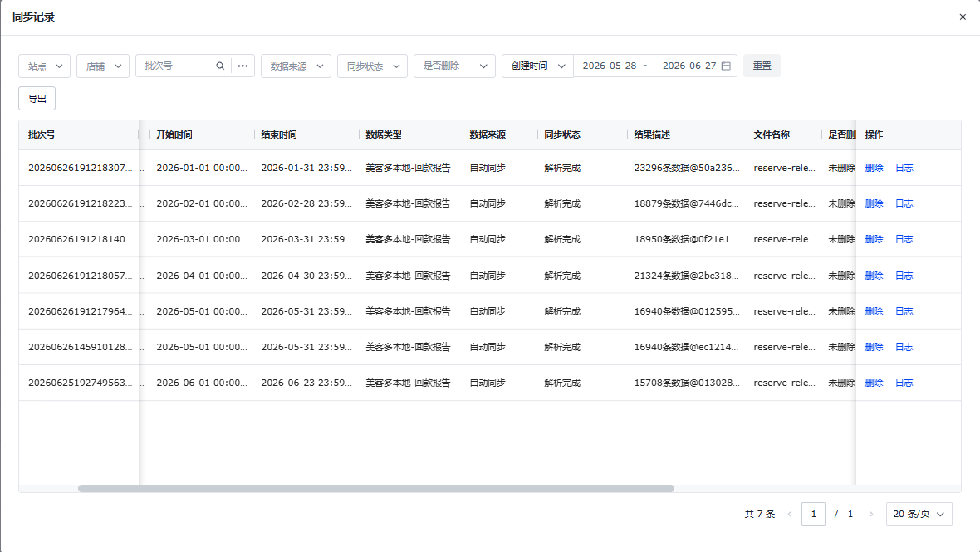The height and width of the screenshot is (552, 980).
Task: Open the 是否删除 filter dropdown
Action: point(454,66)
